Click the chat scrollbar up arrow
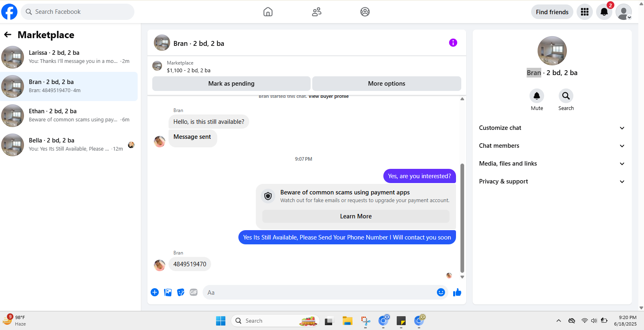This screenshot has height=330, width=644. coord(462,99)
